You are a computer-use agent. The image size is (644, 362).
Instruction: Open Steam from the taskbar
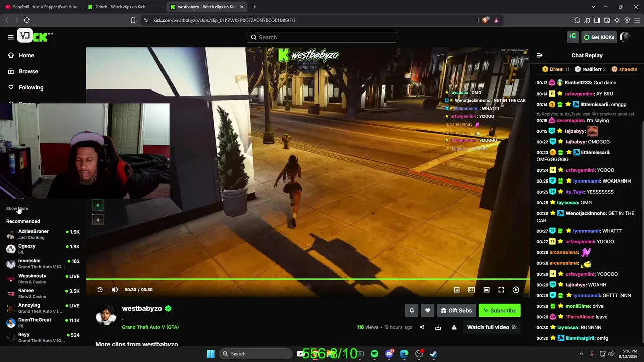433,354
